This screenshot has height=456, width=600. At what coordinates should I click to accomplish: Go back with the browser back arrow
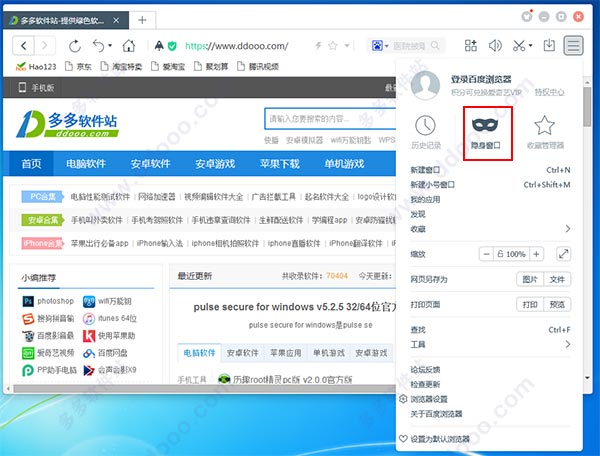(x=24, y=46)
